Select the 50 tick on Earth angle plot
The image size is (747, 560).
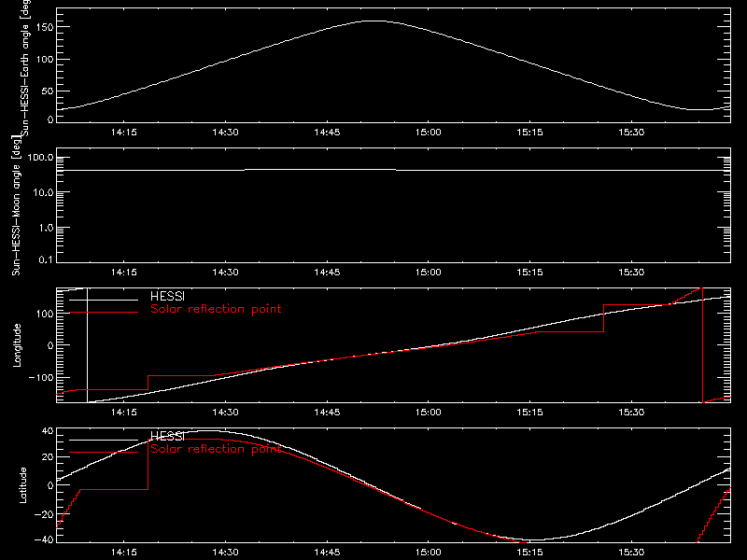point(48,91)
